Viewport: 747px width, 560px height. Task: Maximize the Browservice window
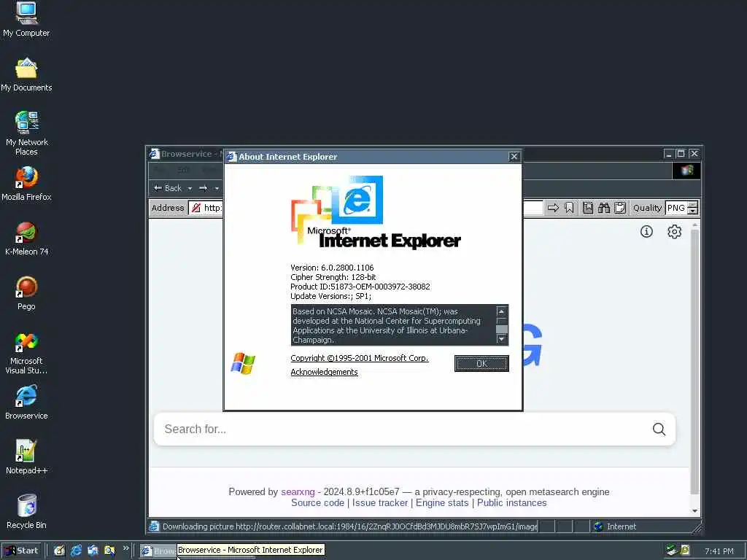tap(681, 153)
